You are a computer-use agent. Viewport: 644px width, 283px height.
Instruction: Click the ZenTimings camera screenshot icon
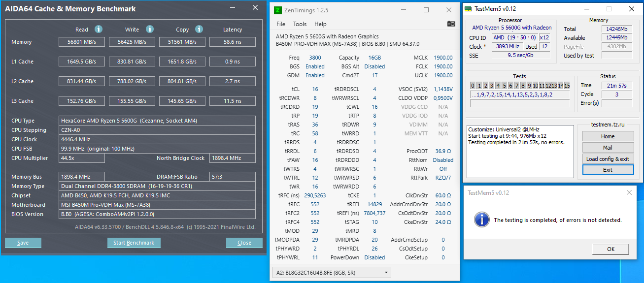click(451, 24)
